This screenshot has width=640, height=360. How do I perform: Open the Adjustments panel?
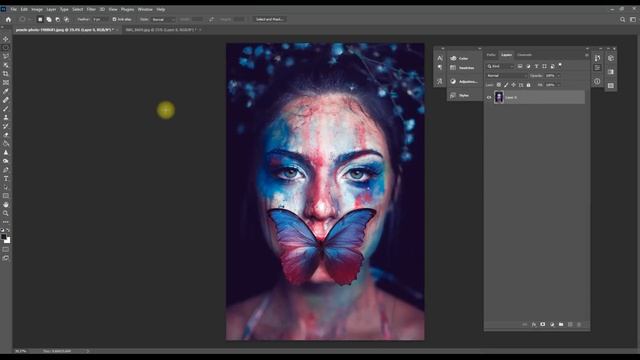click(x=464, y=82)
